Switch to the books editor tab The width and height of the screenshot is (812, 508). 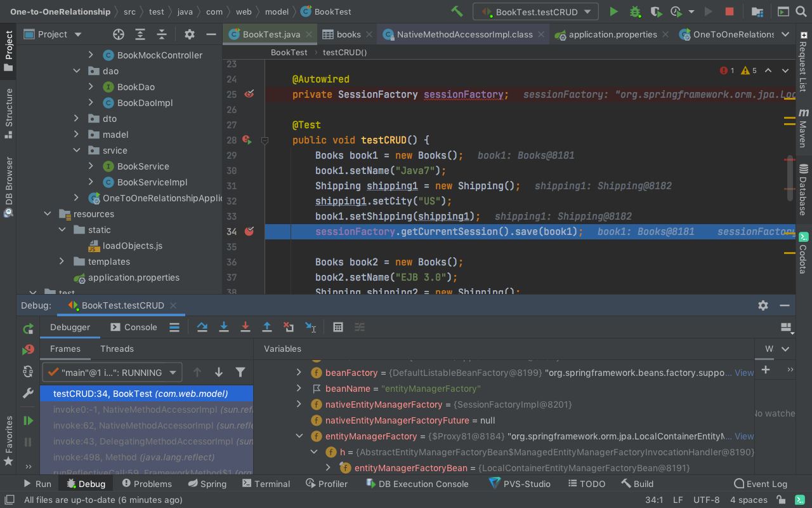[x=348, y=34]
